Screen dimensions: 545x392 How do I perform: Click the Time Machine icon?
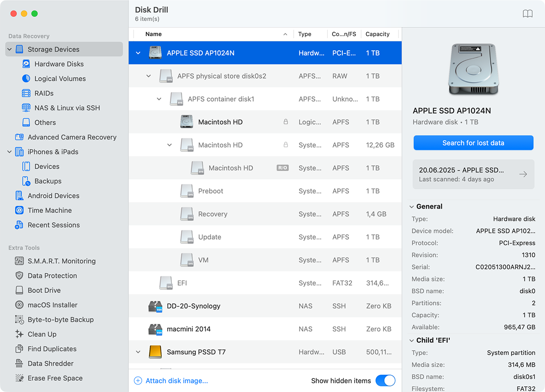point(19,210)
